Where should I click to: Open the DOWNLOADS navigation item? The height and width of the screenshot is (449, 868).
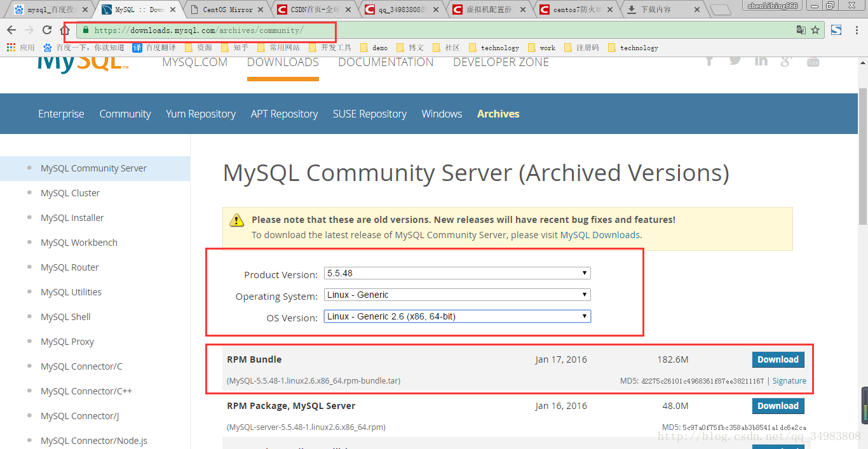point(283,62)
